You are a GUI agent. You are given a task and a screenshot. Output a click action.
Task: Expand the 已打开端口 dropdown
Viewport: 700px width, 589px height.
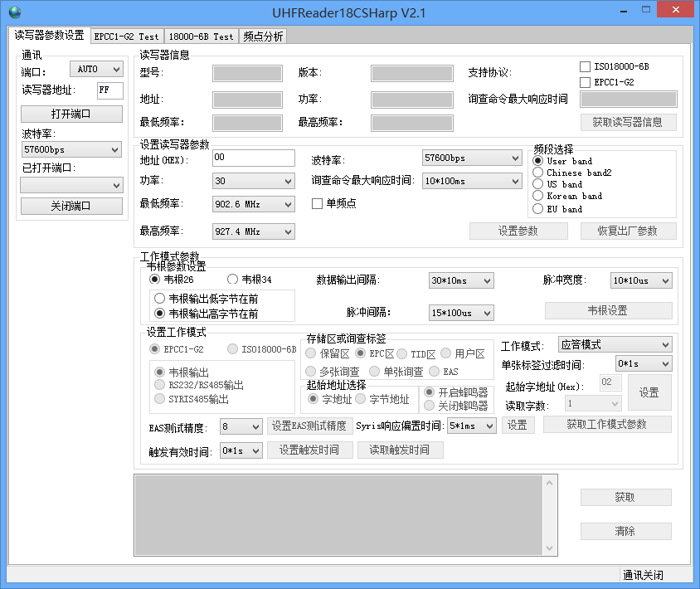[71, 185]
